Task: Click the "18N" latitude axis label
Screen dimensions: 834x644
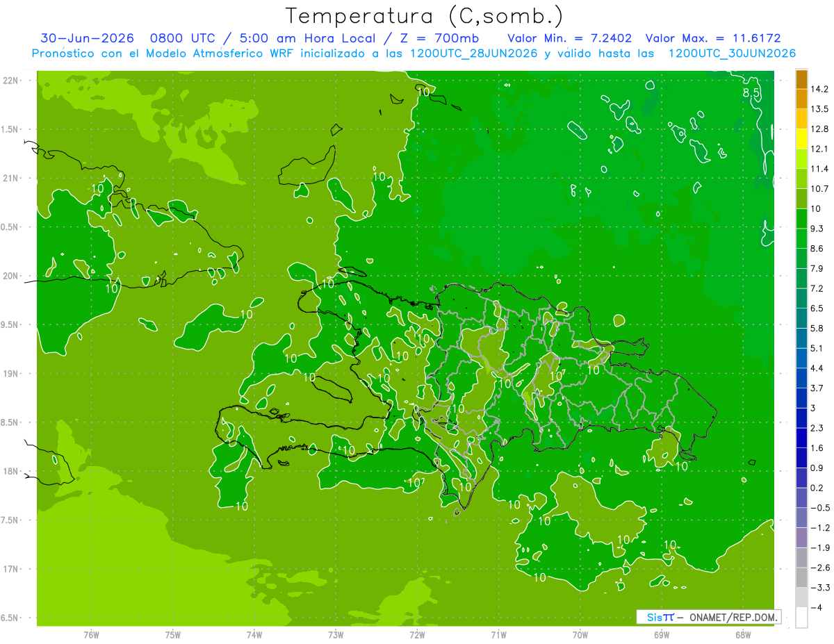Action: [x=10, y=472]
